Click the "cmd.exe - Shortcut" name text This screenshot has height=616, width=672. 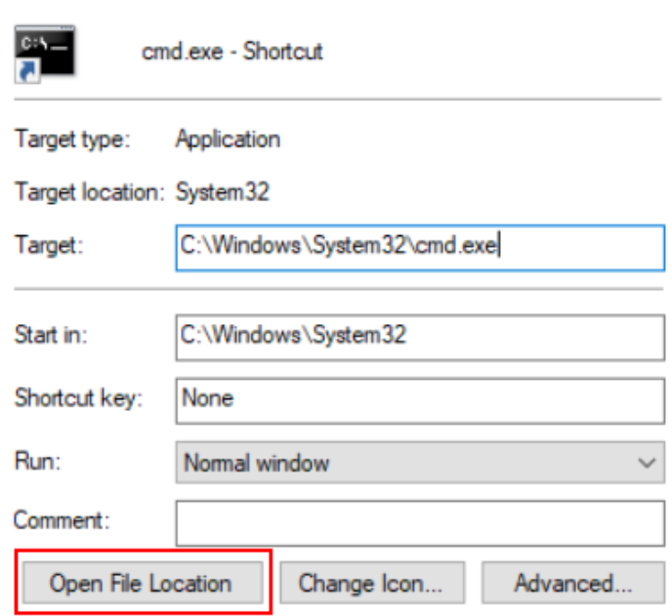click(x=231, y=52)
